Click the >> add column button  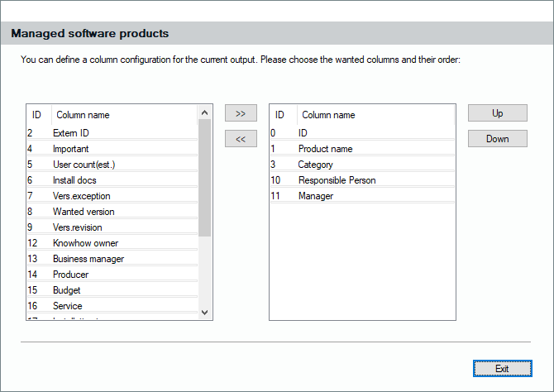tap(241, 113)
